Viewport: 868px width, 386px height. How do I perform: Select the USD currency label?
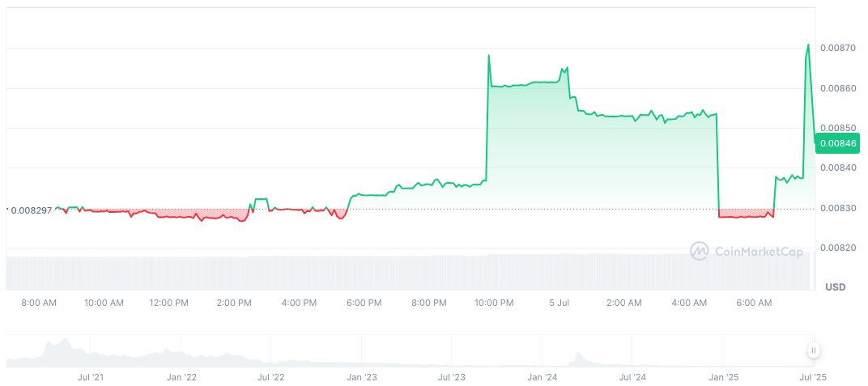coord(835,287)
